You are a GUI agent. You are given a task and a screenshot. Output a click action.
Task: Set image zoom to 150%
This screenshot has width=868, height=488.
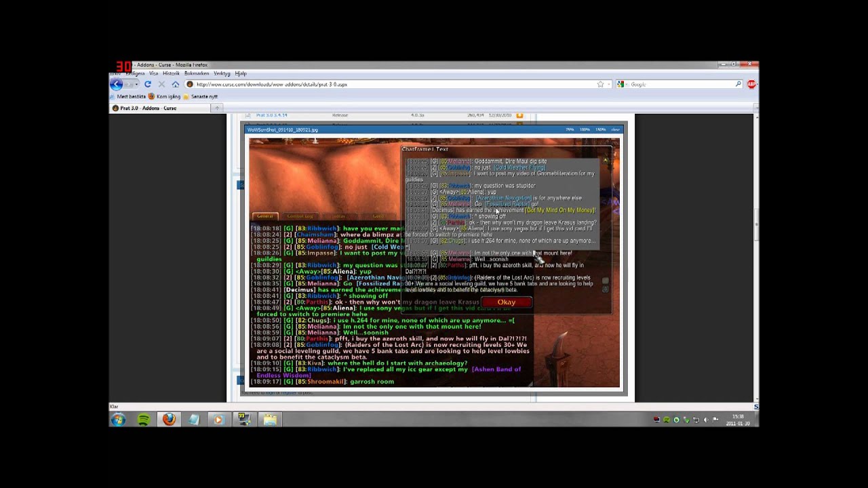pos(600,129)
